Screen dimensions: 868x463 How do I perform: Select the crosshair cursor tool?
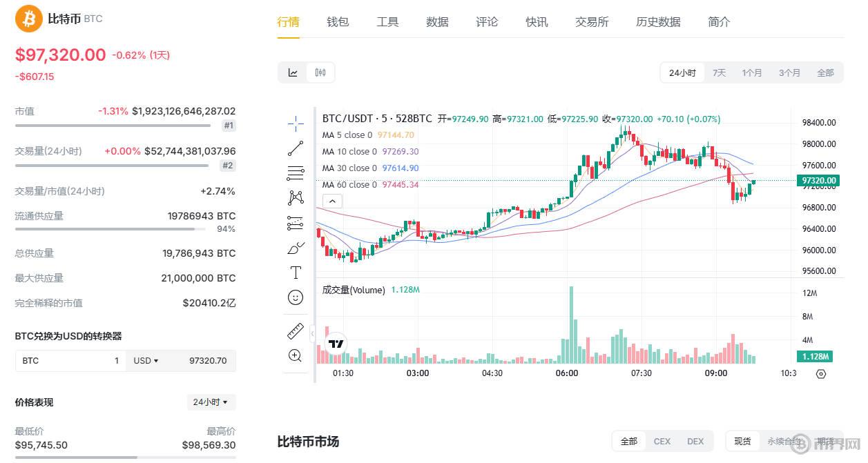[x=296, y=123]
